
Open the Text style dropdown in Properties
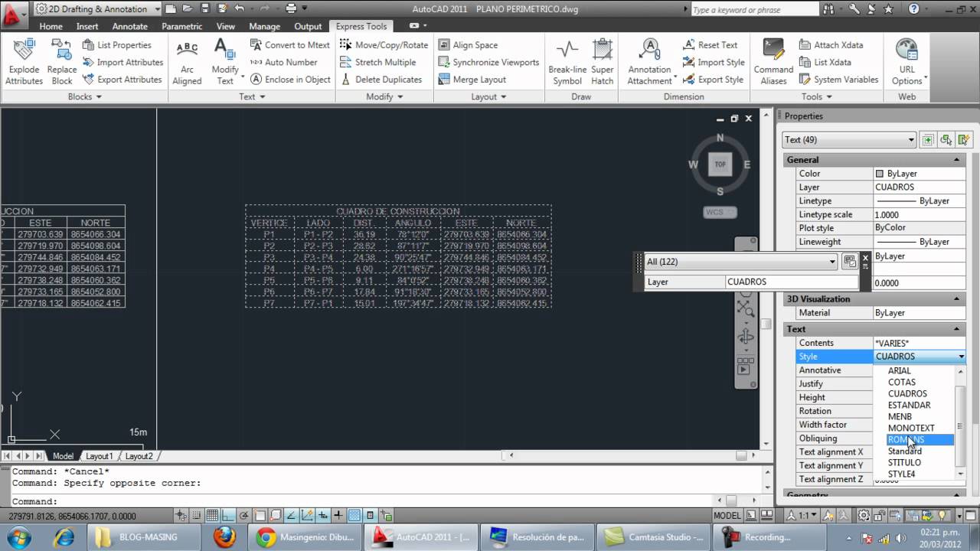pos(961,356)
